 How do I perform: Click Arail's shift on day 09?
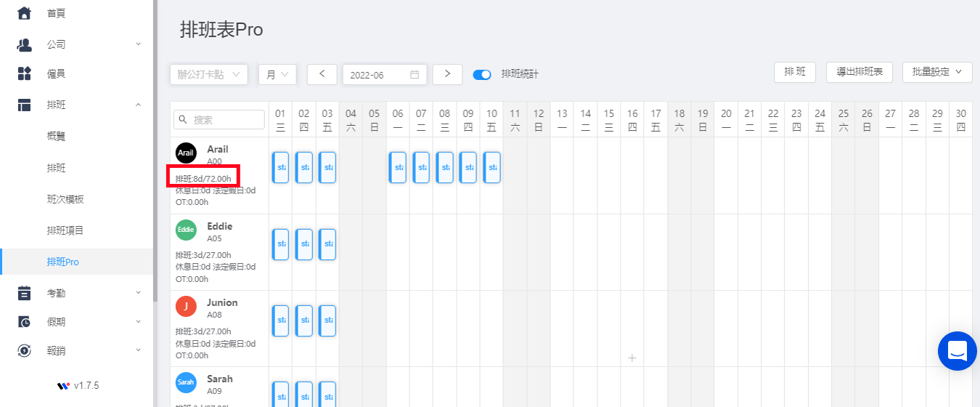coord(468,167)
